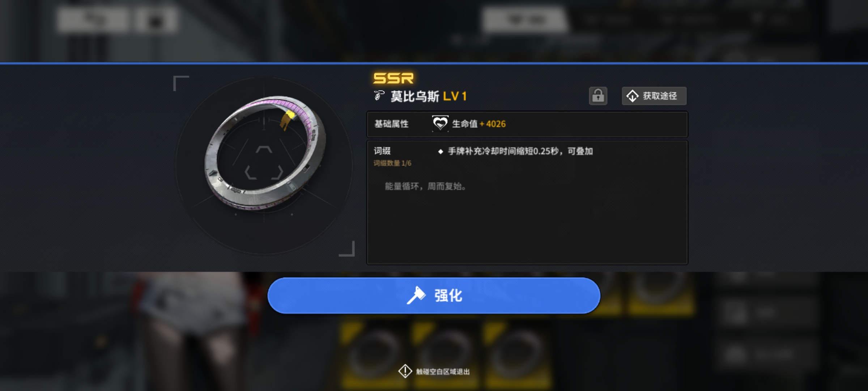Tap the gold SSR rarity badge
The image size is (868, 391).
tap(393, 78)
